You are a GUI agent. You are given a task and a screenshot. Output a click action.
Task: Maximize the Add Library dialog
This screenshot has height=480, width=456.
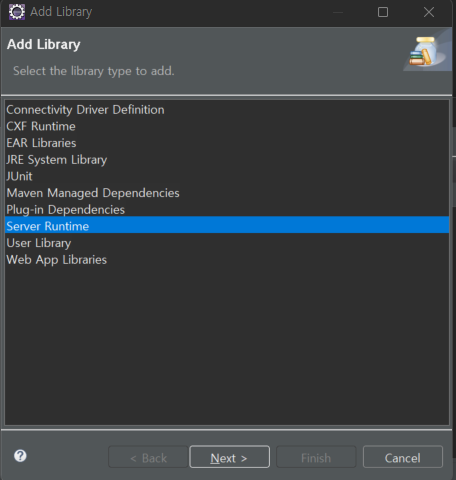(x=383, y=12)
